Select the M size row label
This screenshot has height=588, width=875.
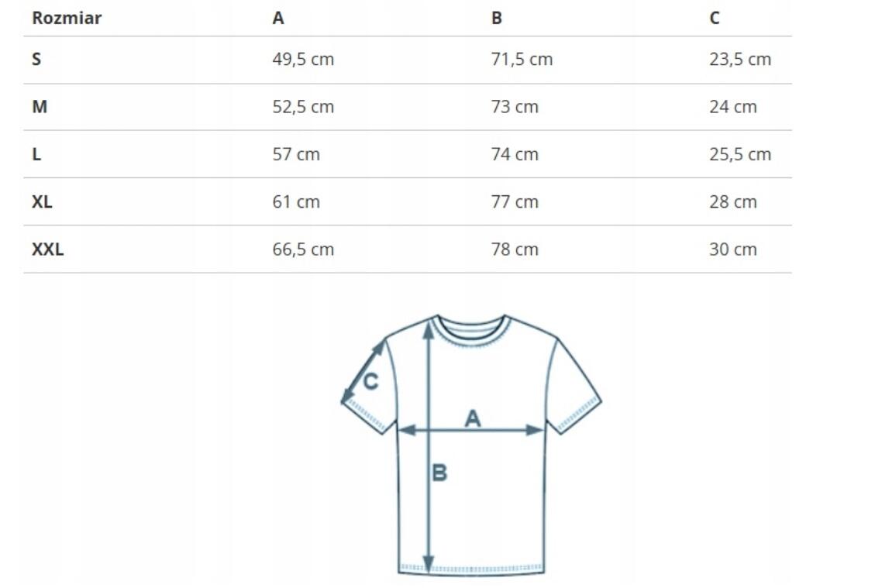tap(40, 107)
